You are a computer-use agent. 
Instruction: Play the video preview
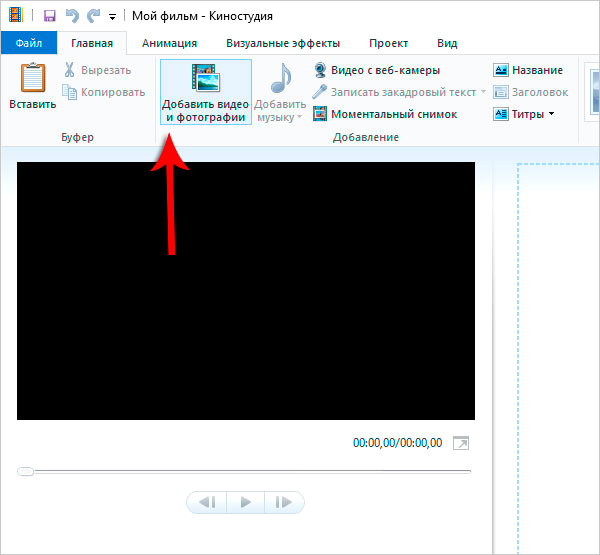[x=245, y=502]
